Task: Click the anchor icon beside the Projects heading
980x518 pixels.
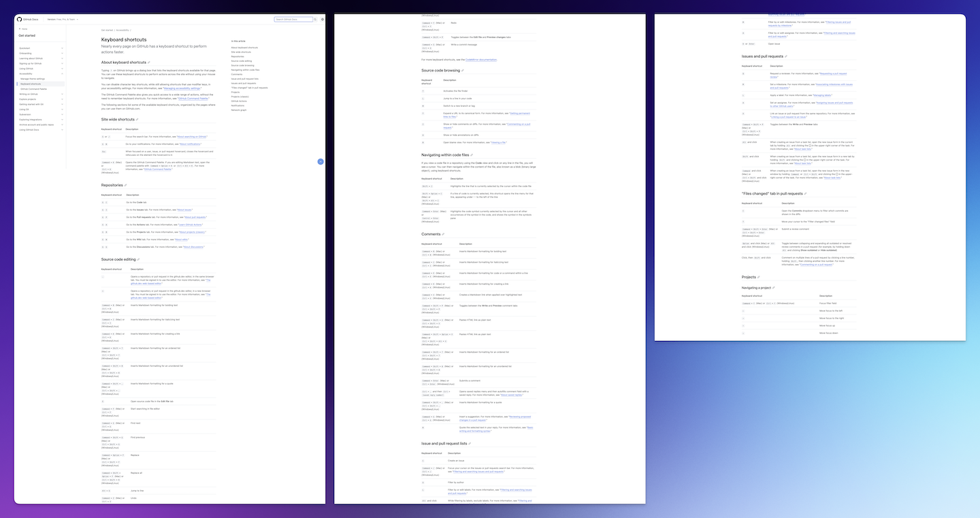Action: pos(759,277)
